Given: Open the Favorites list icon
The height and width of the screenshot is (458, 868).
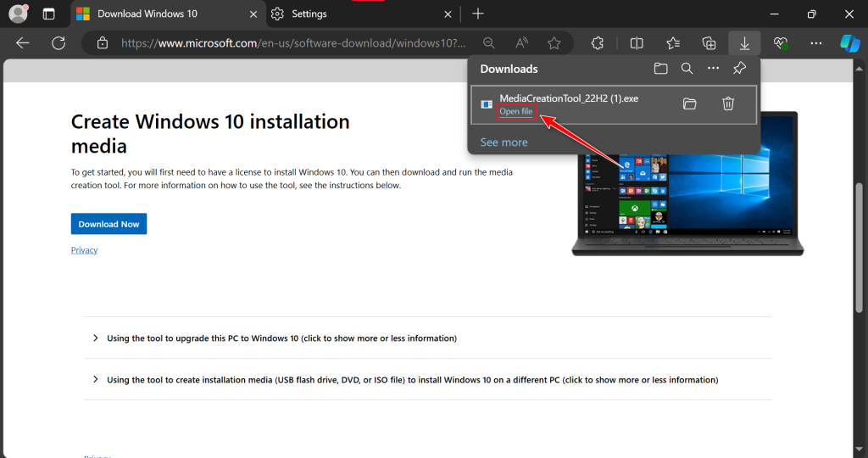Looking at the screenshot, I should coord(673,43).
